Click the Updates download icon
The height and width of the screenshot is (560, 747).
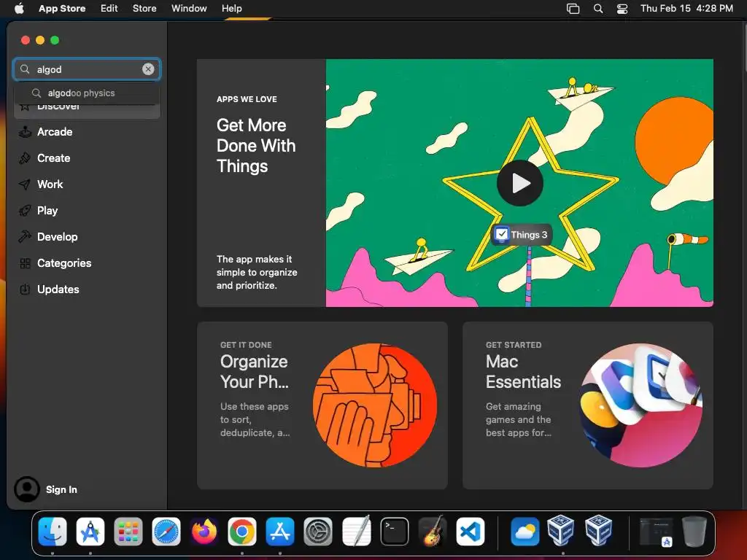coord(25,289)
